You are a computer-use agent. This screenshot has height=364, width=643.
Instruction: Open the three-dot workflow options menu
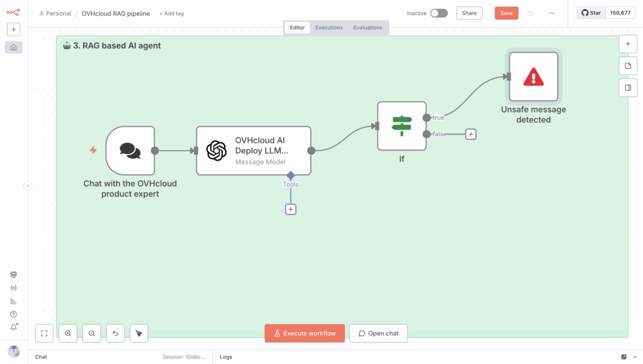552,13
